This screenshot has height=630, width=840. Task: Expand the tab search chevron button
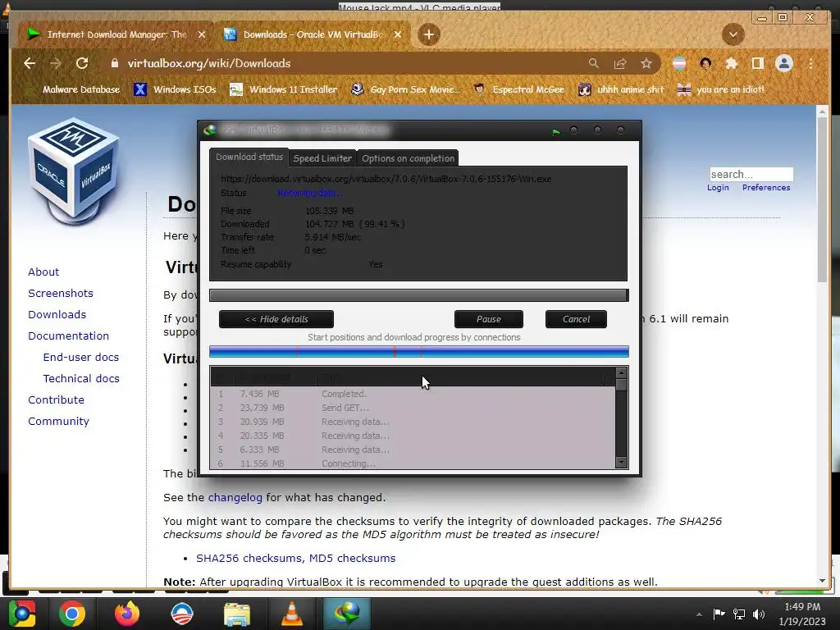point(733,34)
